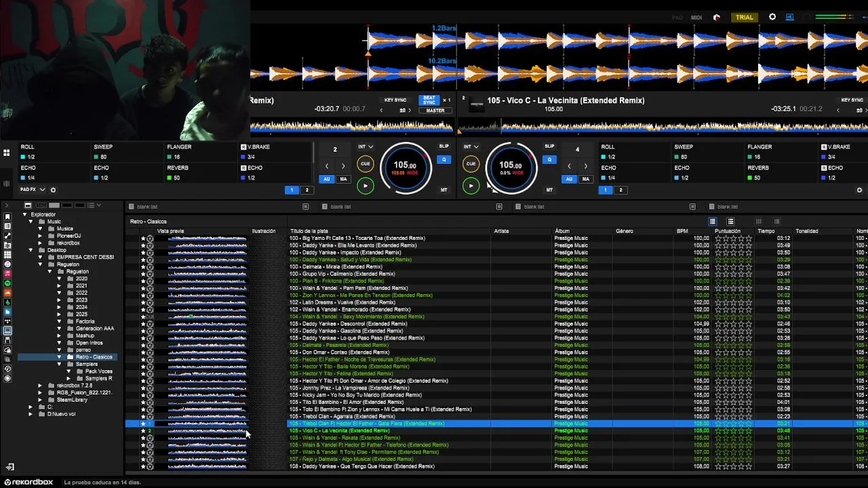Expand the rekordbox 7.2.8 folder

[x=40, y=386]
